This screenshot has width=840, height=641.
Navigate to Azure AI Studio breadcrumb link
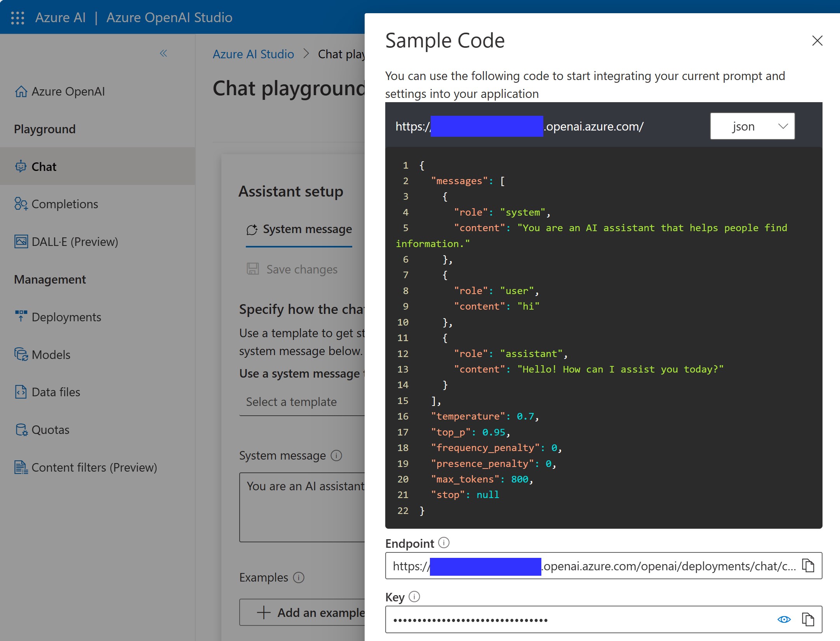(253, 54)
